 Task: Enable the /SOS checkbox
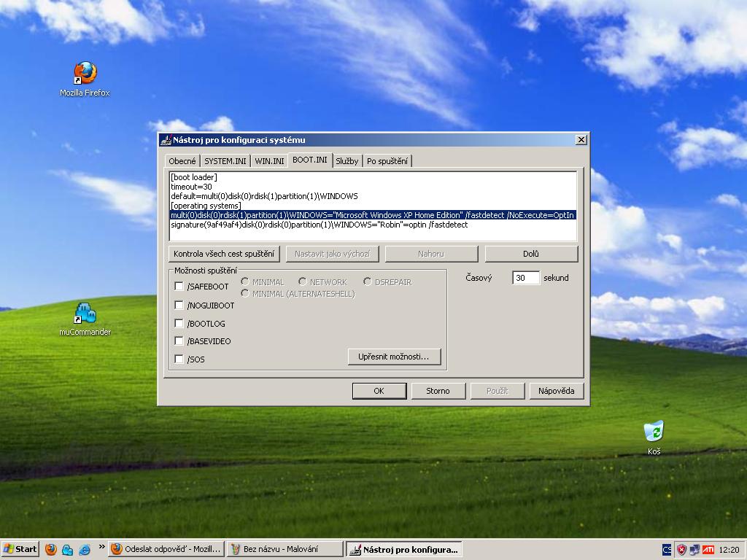click(179, 359)
